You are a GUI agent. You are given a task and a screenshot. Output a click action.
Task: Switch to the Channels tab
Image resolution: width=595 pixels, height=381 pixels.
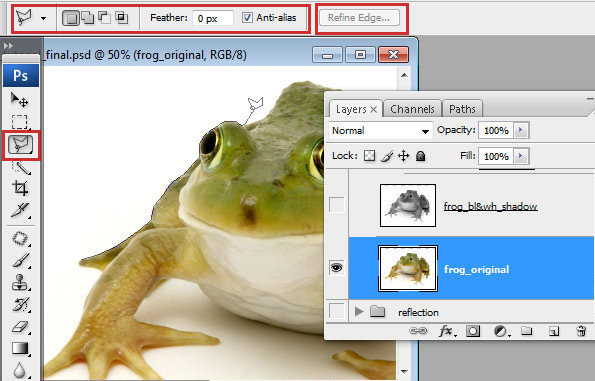412,109
